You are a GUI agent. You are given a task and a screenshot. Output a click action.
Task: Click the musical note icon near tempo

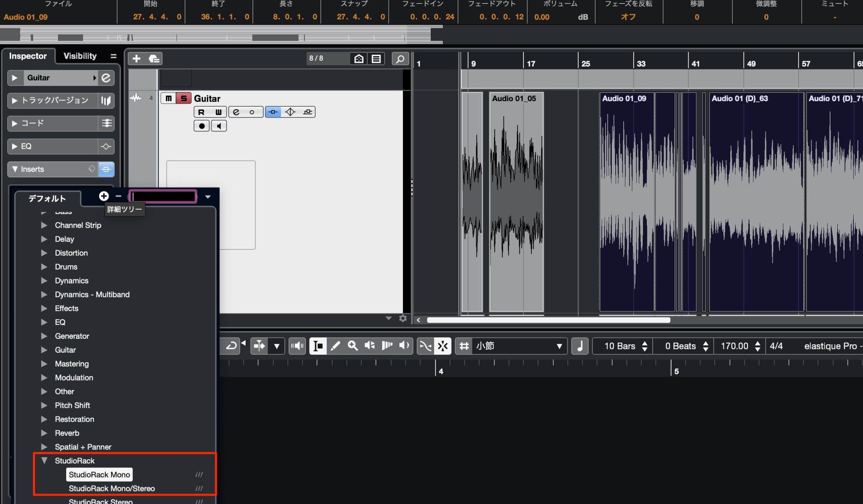[580, 346]
